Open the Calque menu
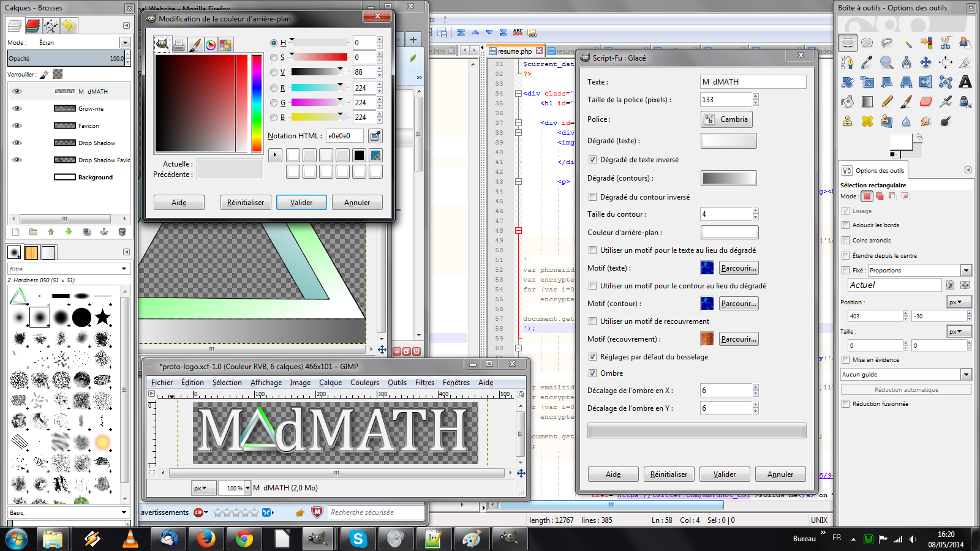Viewport: 980px width, 551px height. pos(330,383)
